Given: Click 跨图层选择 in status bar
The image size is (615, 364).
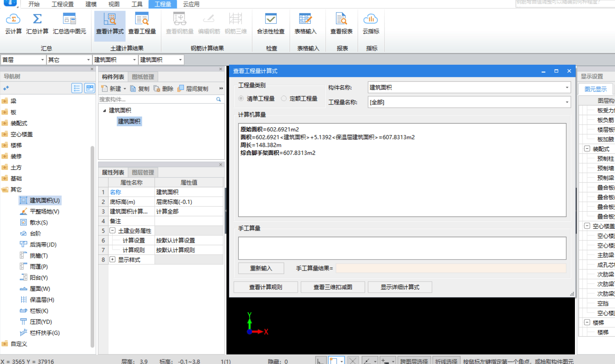Looking at the screenshot, I should pyautogui.click(x=414, y=361).
